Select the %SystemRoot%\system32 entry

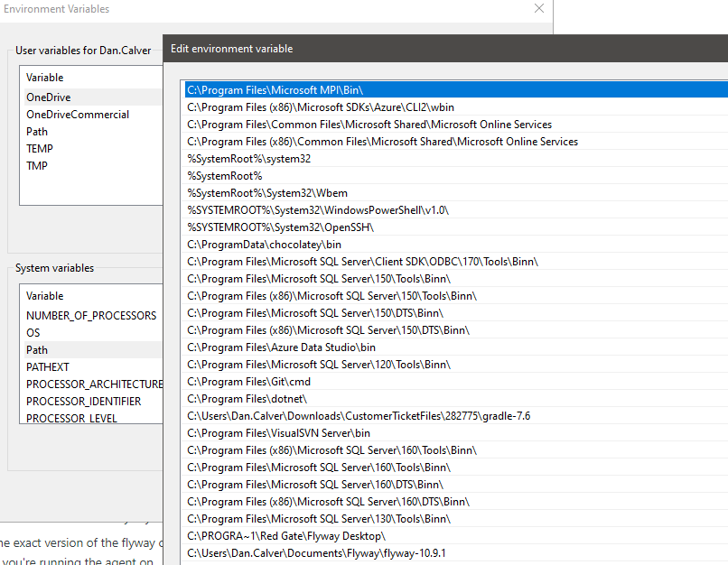click(x=456, y=159)
